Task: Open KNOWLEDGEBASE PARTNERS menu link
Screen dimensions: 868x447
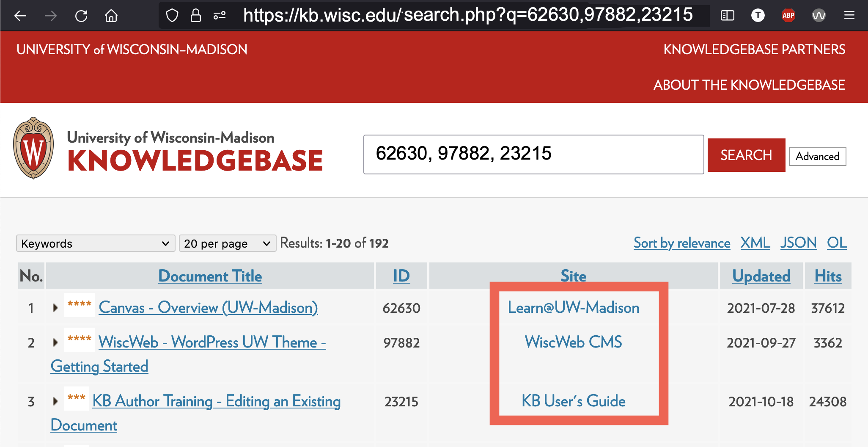Action: (754, 50)
